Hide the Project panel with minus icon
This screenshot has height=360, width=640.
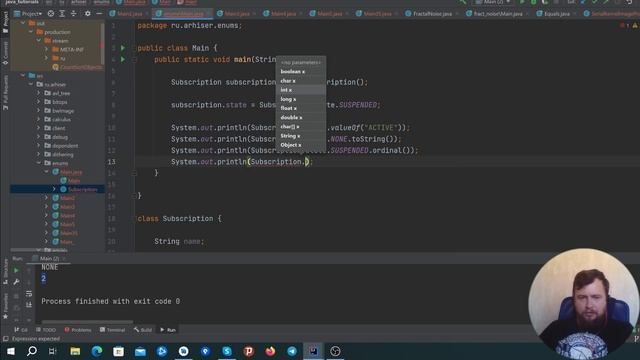[x=99, y=13]
